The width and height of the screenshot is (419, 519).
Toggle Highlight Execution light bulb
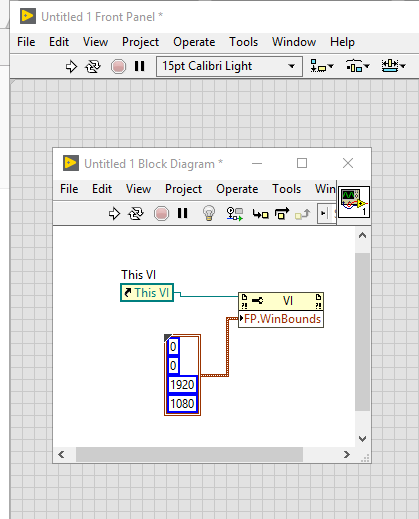tap(209, 213)
